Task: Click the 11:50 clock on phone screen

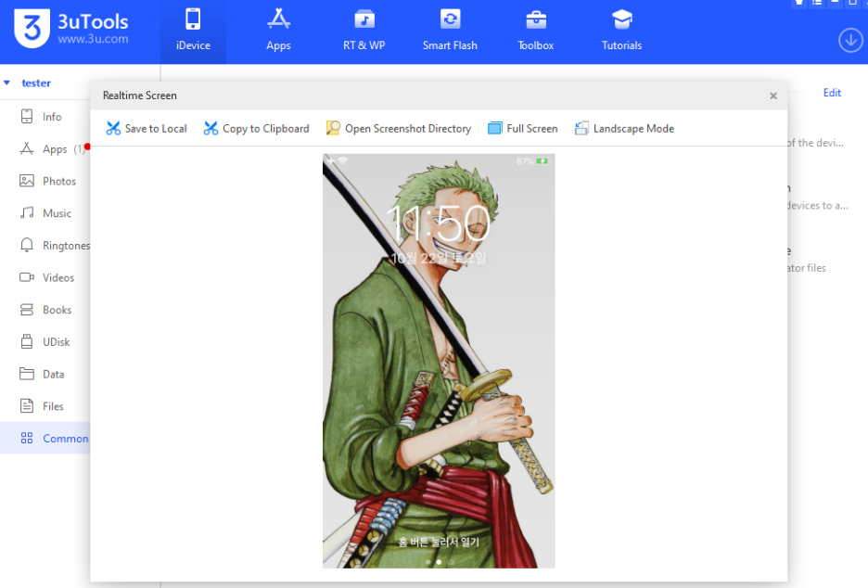Action: [439, 224]
